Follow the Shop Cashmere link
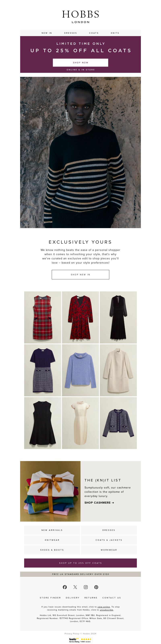The width and height of the screenshot is (161, 644). coord(99,502)
